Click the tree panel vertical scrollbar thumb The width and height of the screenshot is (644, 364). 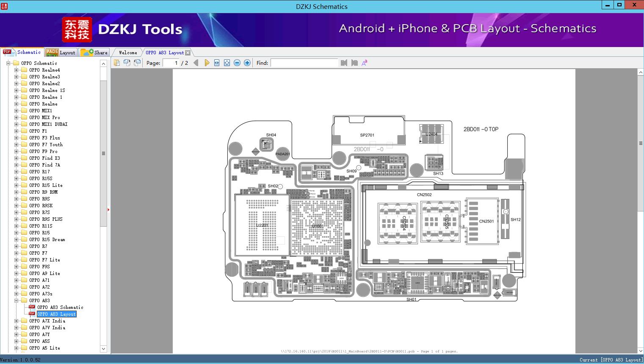pyautogui.click(x=103, y=153)
